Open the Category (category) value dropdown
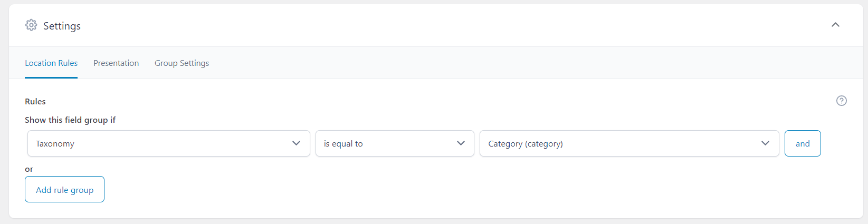868x224 pixels. pyautogui.click(x=629, y=143)
